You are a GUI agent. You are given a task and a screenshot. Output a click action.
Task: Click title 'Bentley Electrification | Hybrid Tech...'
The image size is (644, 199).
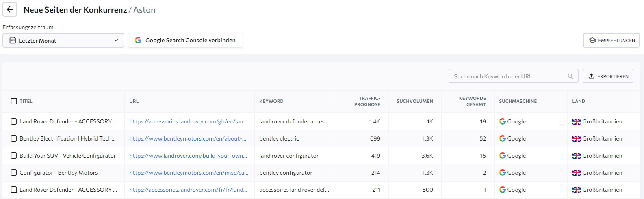click(67, 138)
